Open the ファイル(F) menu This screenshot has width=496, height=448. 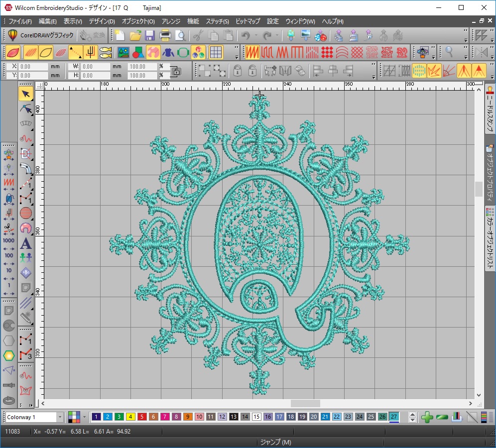tap(20, 21)
